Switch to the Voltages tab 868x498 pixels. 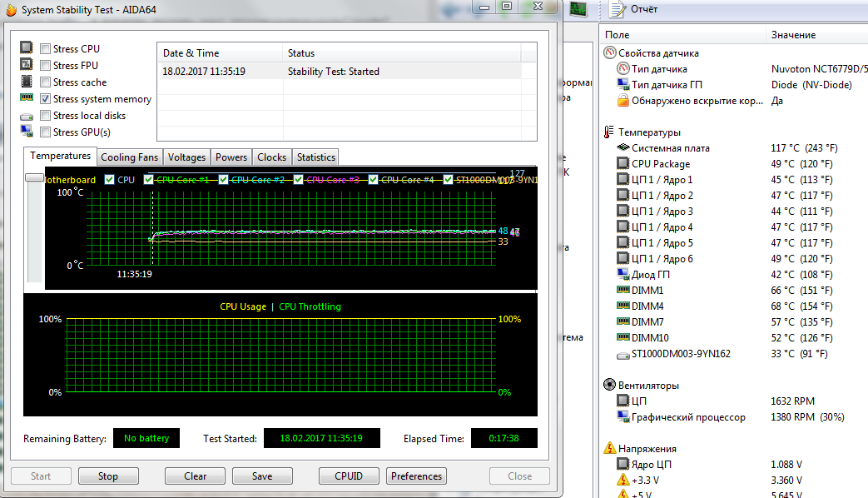[x=186, y=157]
